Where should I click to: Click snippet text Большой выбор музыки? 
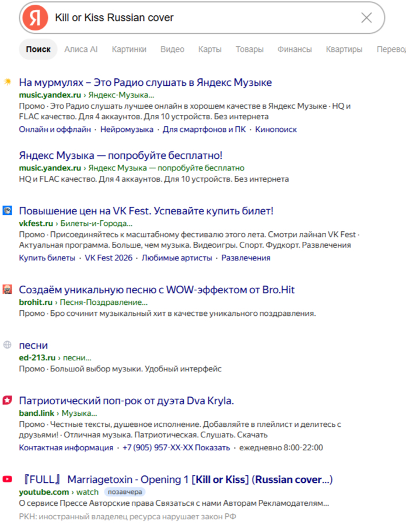tap(97, 369)
